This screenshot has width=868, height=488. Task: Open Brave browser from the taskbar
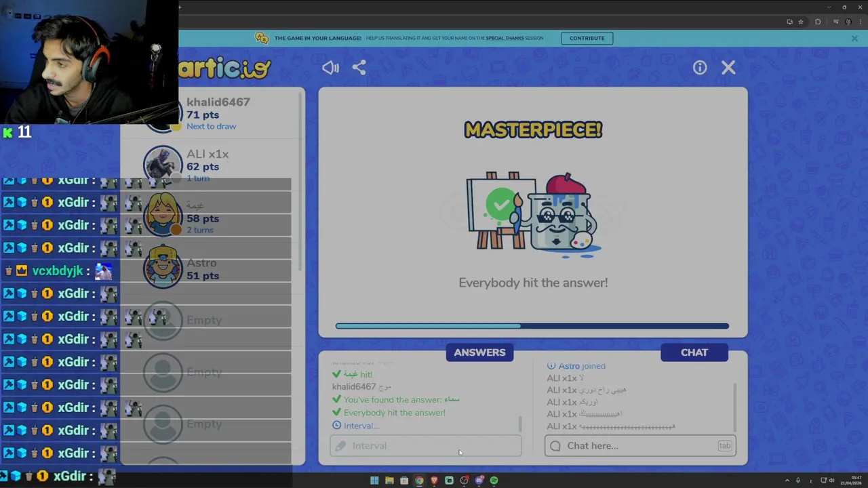click(434, 481)
